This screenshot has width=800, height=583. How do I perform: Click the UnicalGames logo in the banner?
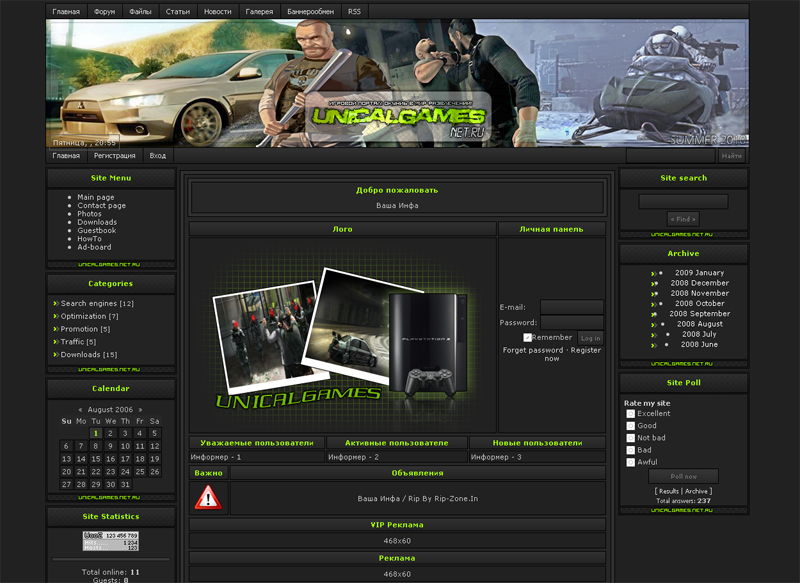click(402, 116)
